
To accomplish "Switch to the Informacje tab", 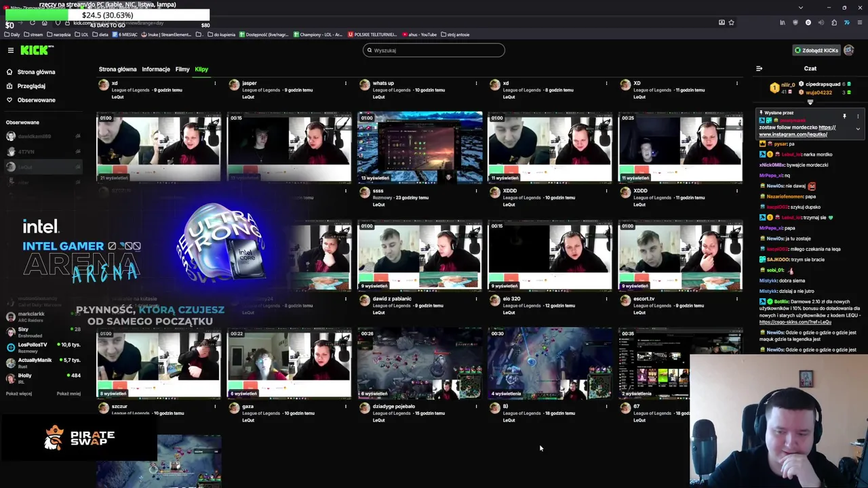I will 156,69.
